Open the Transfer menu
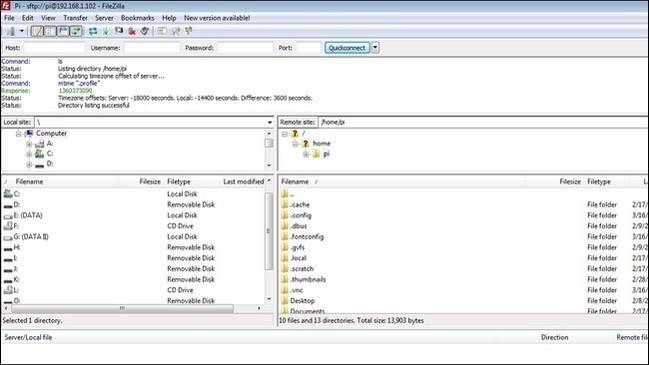649x365 pixels. (75, 18)
